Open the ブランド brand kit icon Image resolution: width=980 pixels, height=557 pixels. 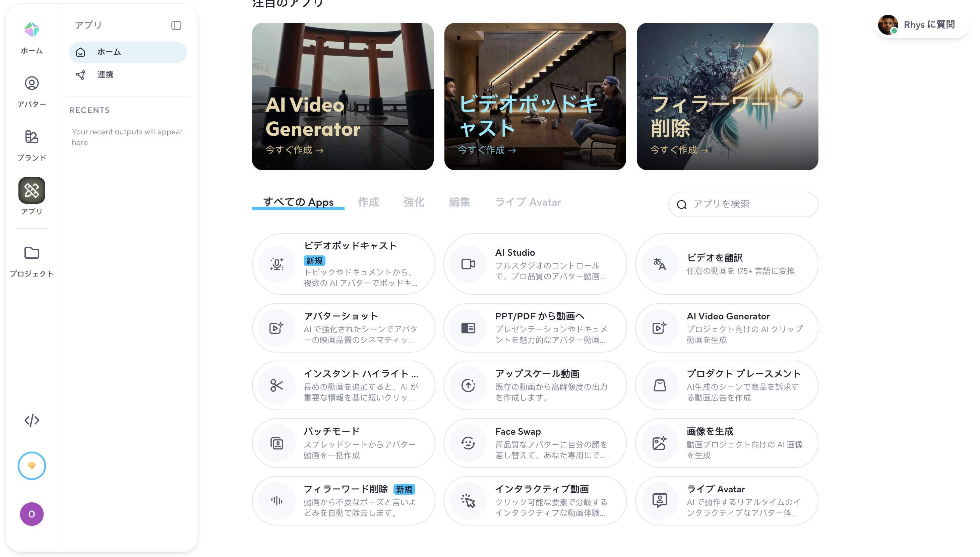tap(32, 137)
